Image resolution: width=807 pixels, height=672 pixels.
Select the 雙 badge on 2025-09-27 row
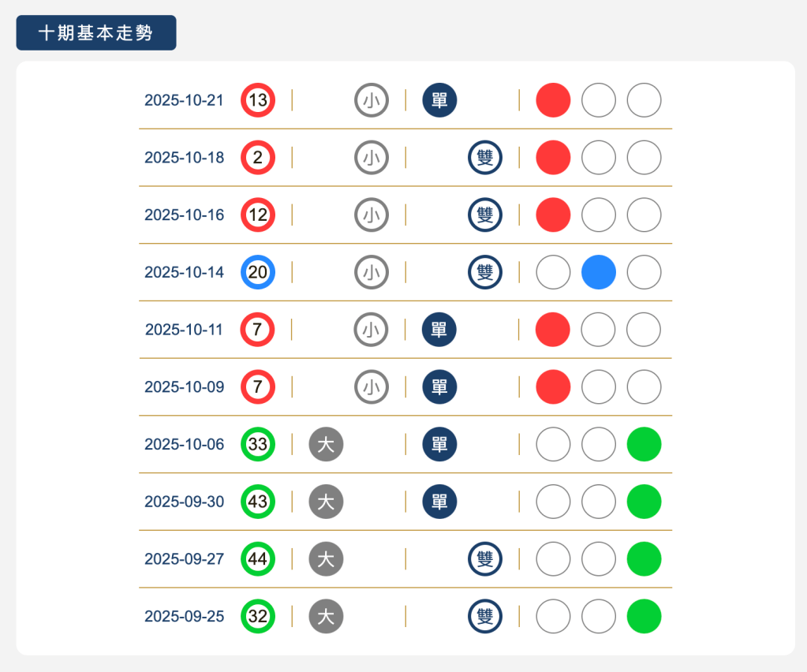tap(484, 559)
